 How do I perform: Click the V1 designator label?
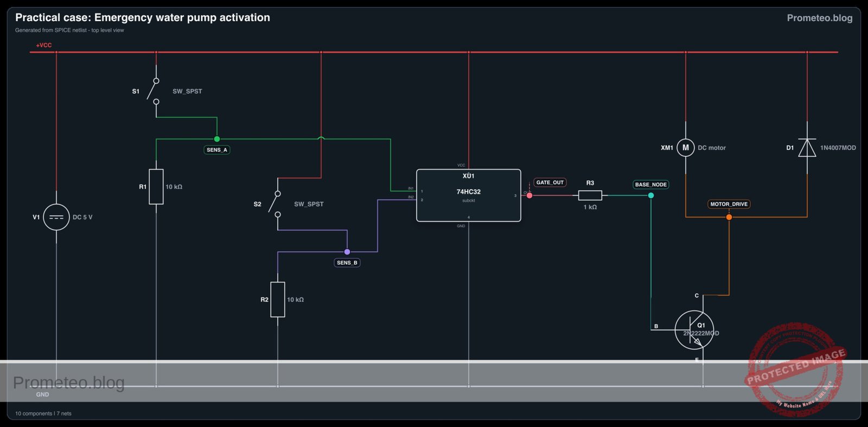tap(36, 217)
